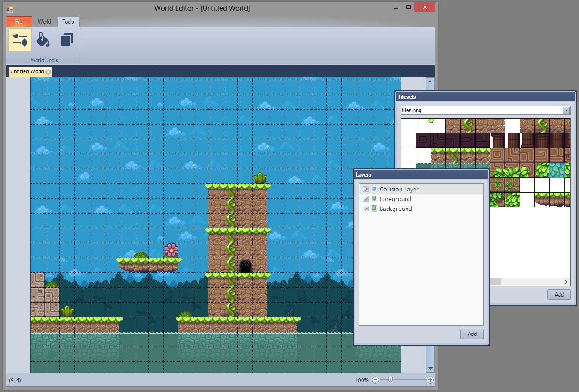The width and height of the screenshot is (579, 392).
Task: Close the World Editor window
Action: tap(425, 7)
